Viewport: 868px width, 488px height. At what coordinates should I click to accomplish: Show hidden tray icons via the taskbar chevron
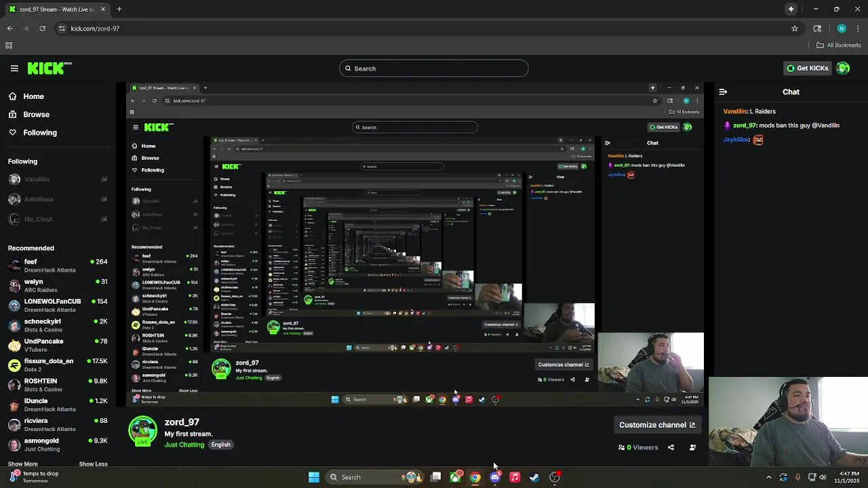(769, 477)
